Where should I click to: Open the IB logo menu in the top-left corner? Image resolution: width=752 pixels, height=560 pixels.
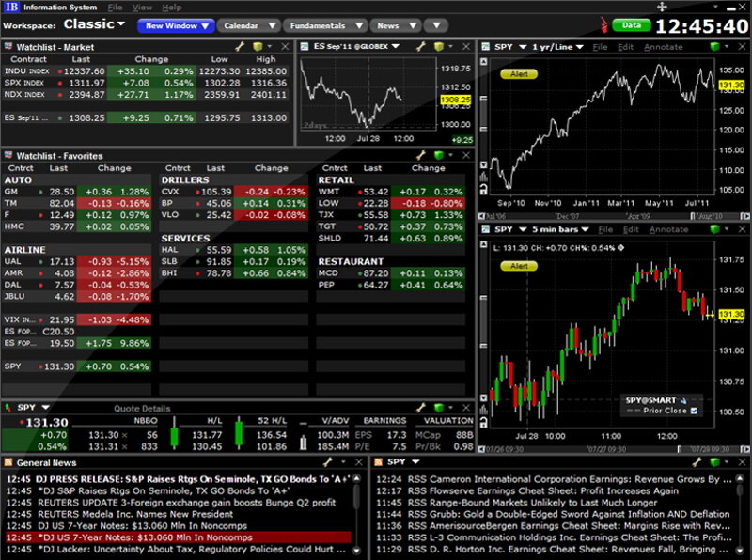tap(9, 7)
